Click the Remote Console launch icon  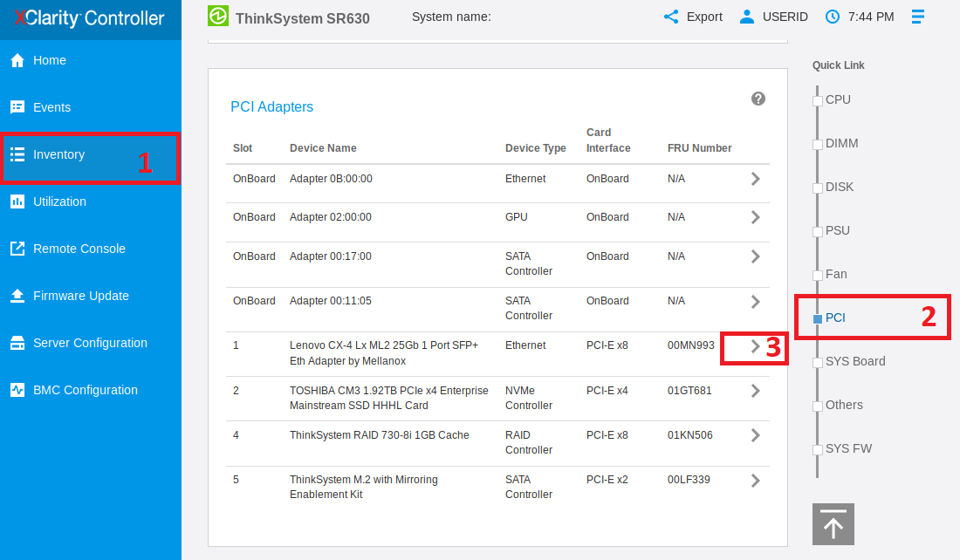pyautogui.click(x=17, y=249)
